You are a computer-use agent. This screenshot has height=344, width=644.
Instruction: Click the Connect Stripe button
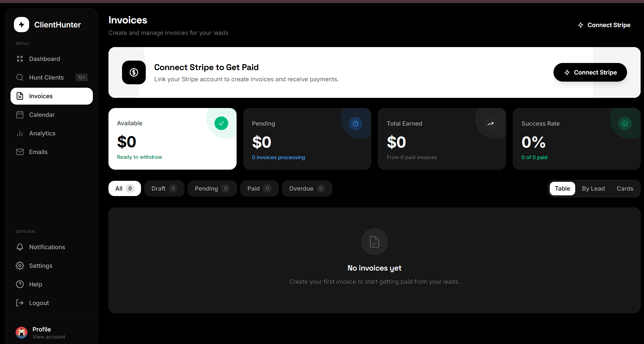tap(590, 72)
